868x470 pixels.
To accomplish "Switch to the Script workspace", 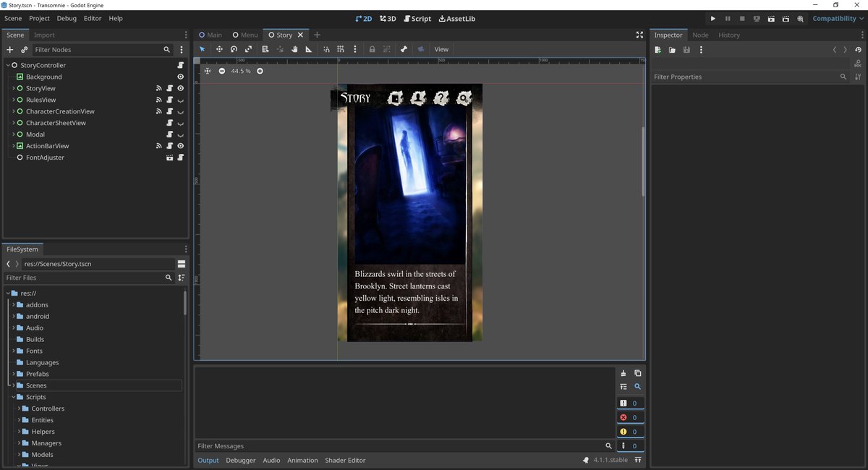I will click(417, 19).
